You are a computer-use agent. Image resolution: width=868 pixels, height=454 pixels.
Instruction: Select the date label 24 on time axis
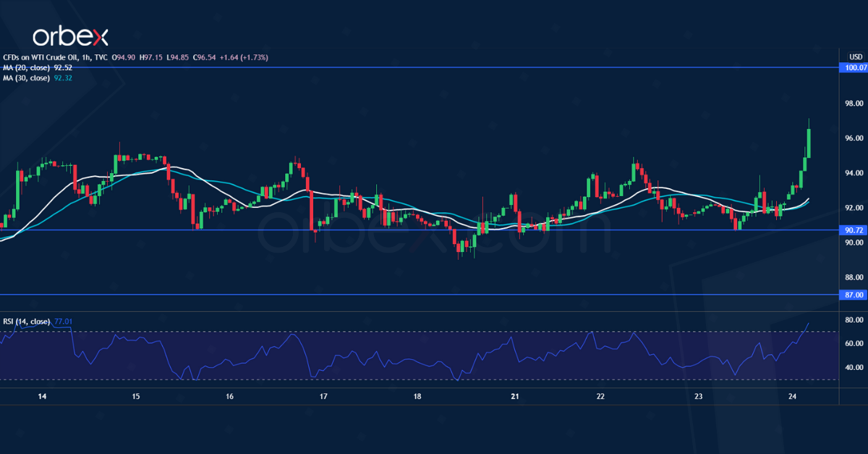(793, 398)
